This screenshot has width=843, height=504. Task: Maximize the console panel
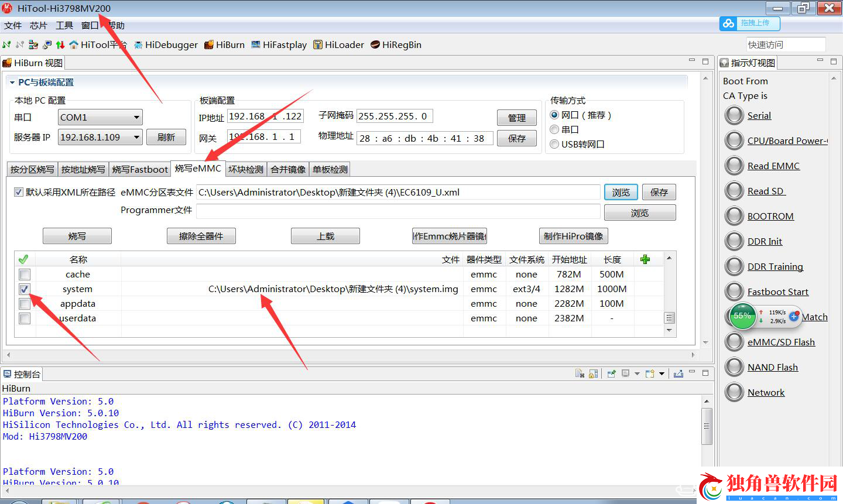click(x=705, y=373)
